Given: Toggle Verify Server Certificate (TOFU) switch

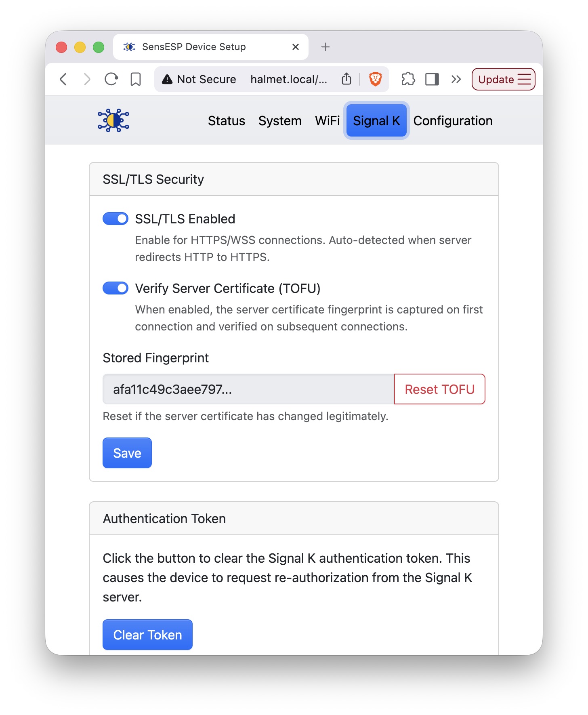Looking at the screenshot, I should coord(115,288).
